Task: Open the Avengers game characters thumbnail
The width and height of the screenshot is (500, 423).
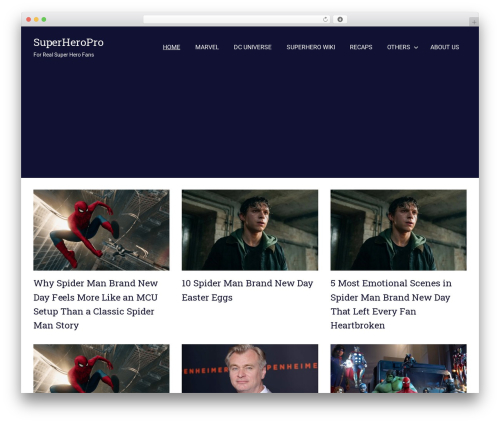Action: tap(398, 368)
